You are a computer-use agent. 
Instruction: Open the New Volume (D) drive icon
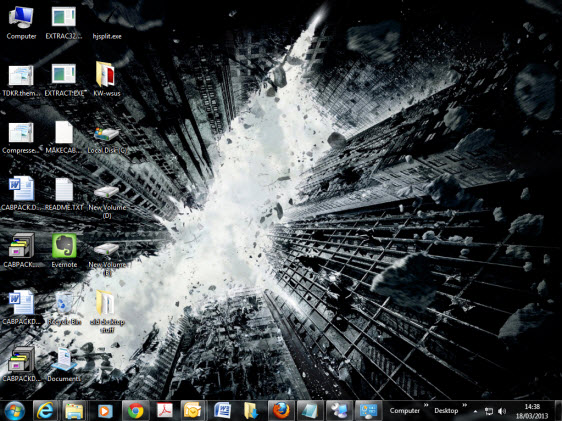[x=106, y=192]
